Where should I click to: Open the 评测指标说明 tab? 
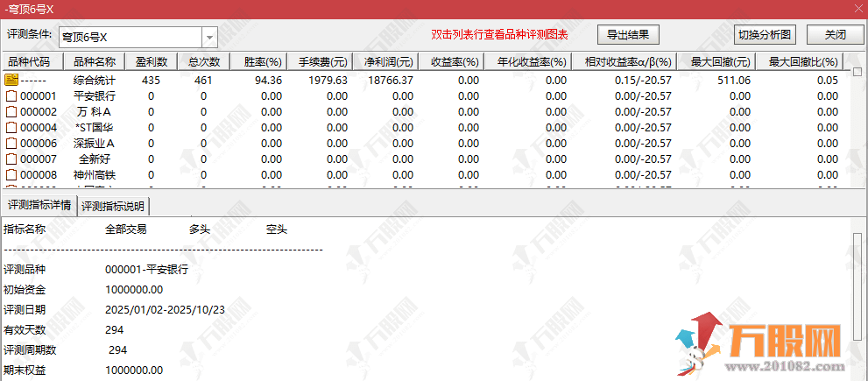click(x=114, y=206)
